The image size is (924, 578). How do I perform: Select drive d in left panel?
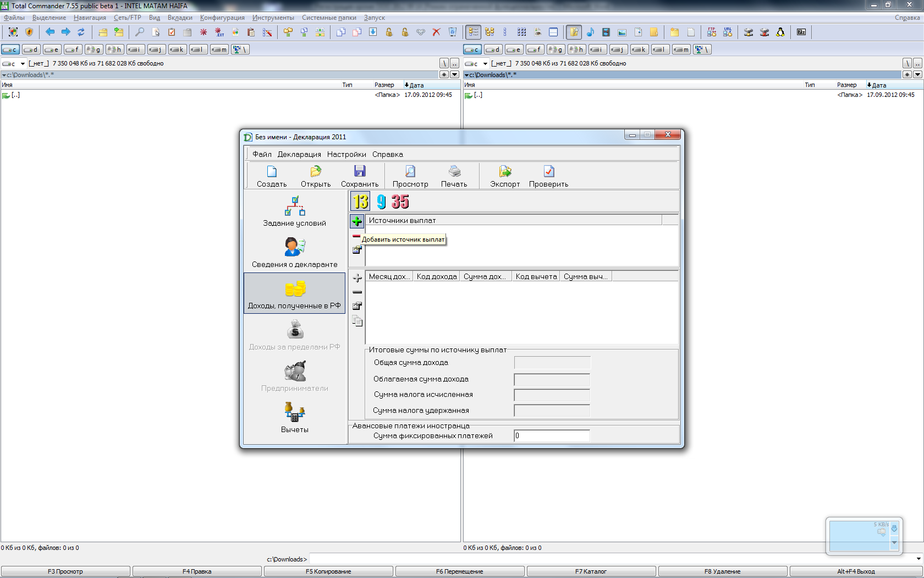click(31, 50)
